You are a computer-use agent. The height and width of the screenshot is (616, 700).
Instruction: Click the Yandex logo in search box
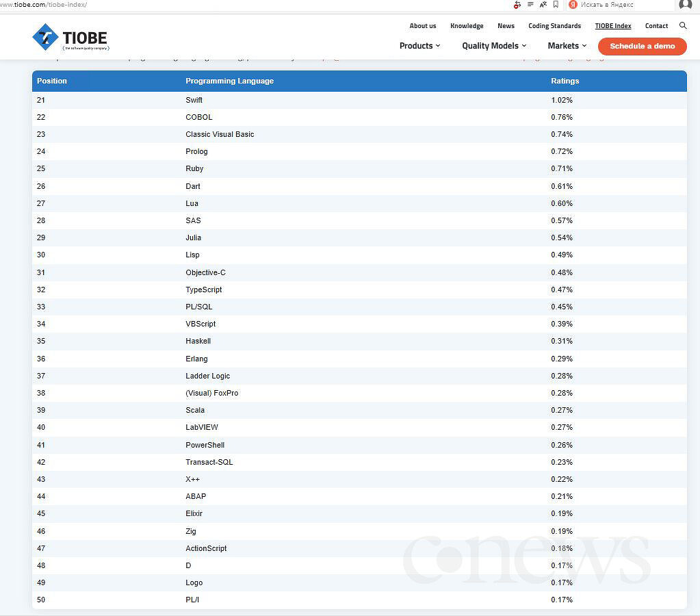tap(573, 5)
